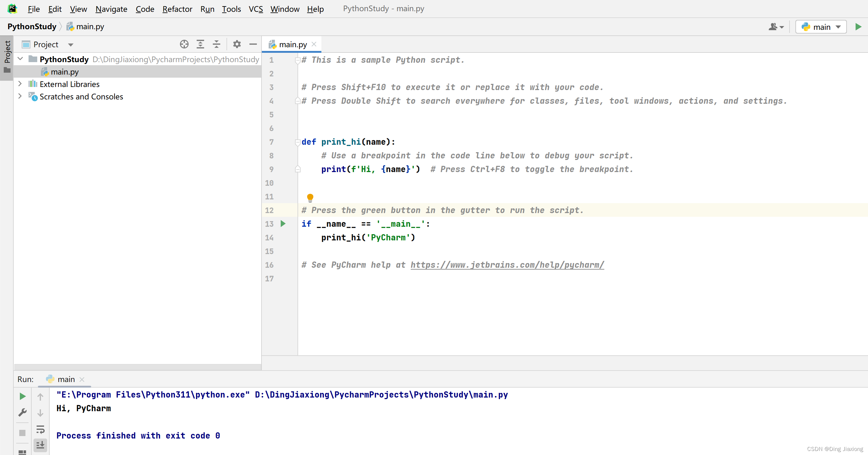The width and height of the screenshot is (868, 455).
Task: Click the locate/select opened file icon
Action: (184, 44)
